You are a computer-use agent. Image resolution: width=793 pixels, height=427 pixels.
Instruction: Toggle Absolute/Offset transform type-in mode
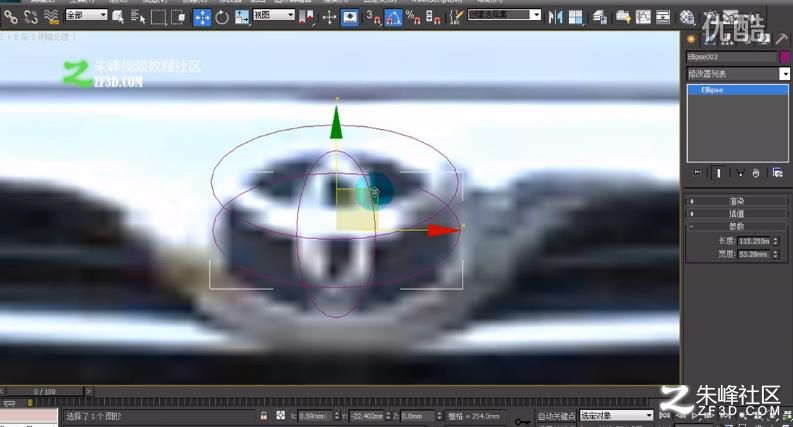coord(281,416)
